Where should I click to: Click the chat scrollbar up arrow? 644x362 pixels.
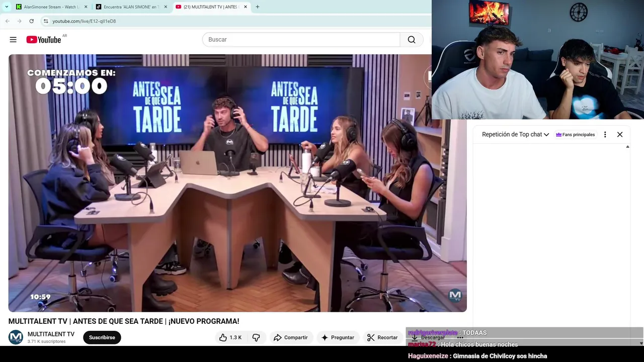tap(627, 147)
